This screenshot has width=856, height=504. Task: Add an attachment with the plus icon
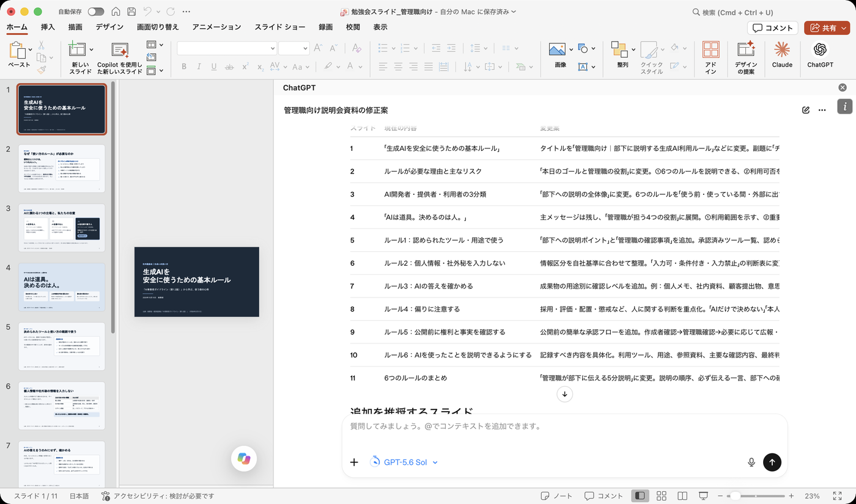[x=354, y=462]
